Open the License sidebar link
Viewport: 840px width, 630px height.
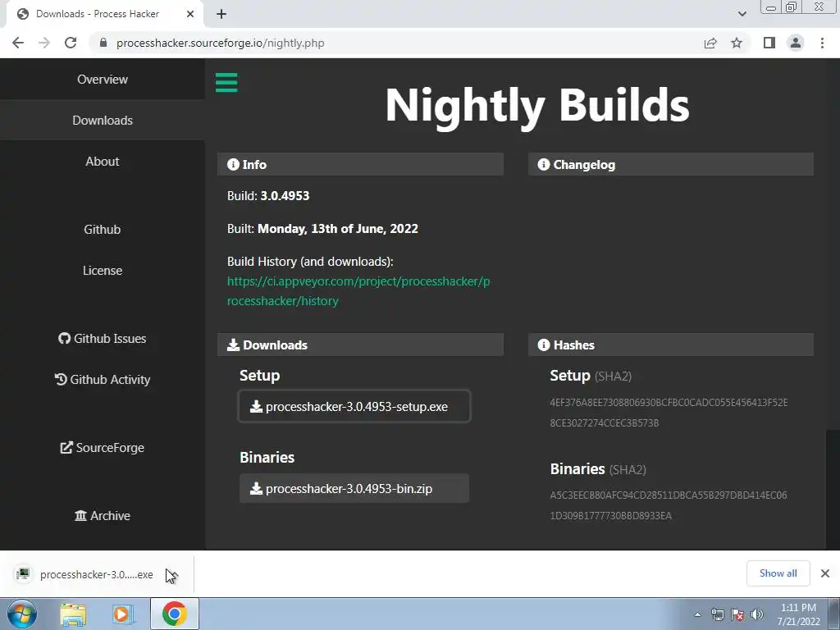click(103, 271)
